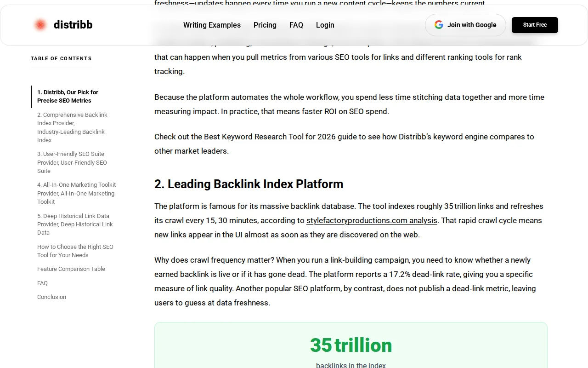Click the Start Free button

535,25
